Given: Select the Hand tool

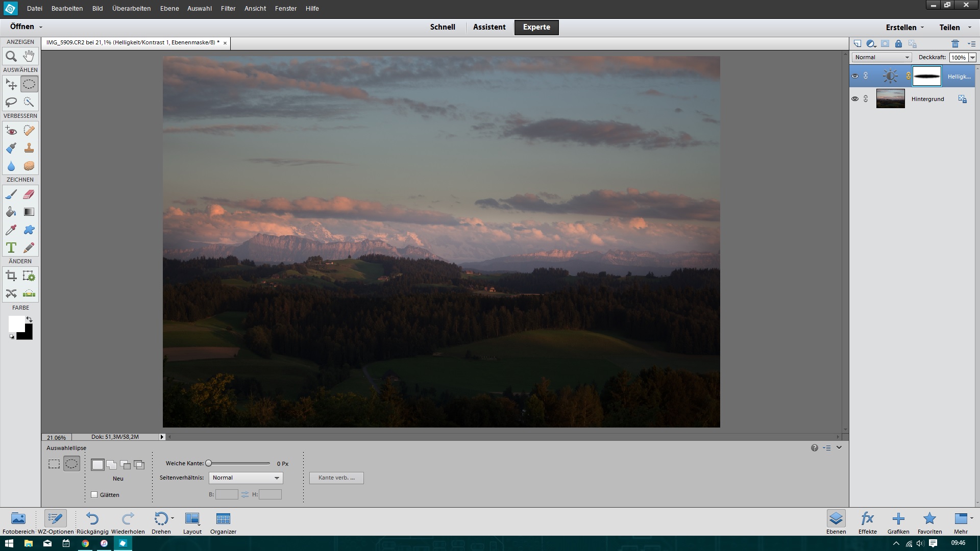Looking at the screenshot, I should 29,56.
